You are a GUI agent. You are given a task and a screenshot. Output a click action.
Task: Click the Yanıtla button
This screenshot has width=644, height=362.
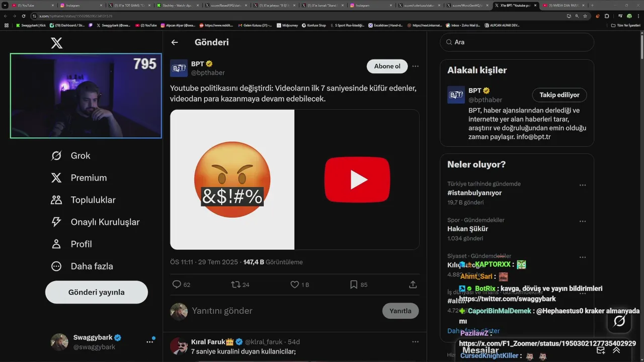click(400, 311)
